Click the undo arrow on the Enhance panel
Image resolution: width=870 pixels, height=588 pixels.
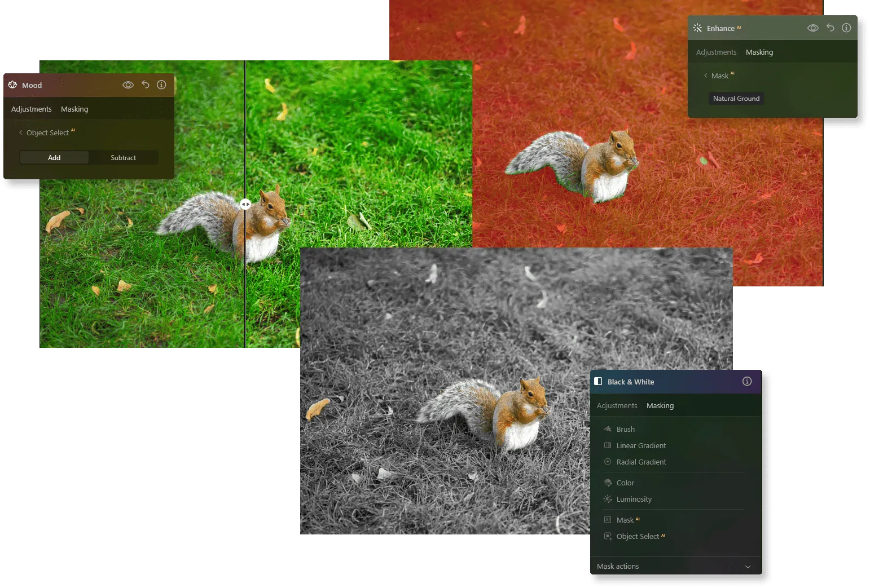(829, 27)
